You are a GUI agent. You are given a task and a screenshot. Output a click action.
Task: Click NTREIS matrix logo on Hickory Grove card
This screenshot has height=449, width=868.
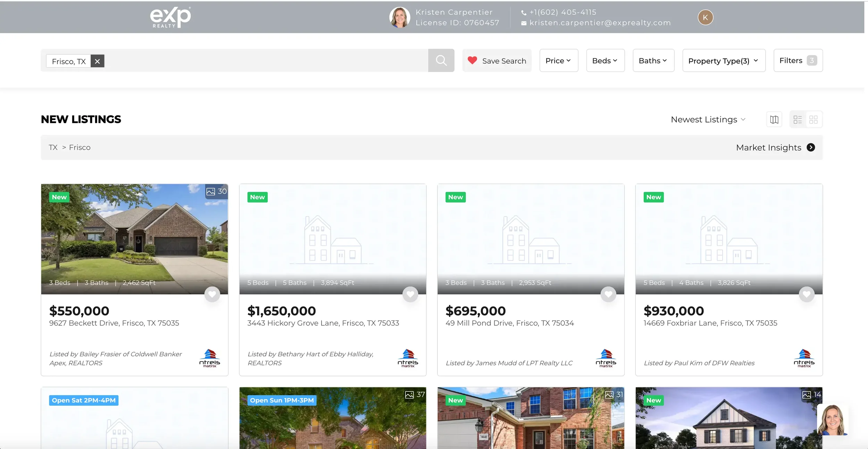pos(408,358)
